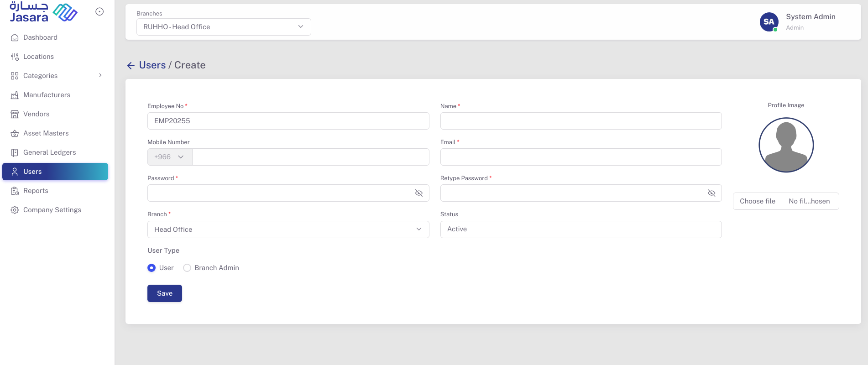Click the Asset Masters basket icon
This screenshot has width=868, height=365.
[x=15, y=134]
